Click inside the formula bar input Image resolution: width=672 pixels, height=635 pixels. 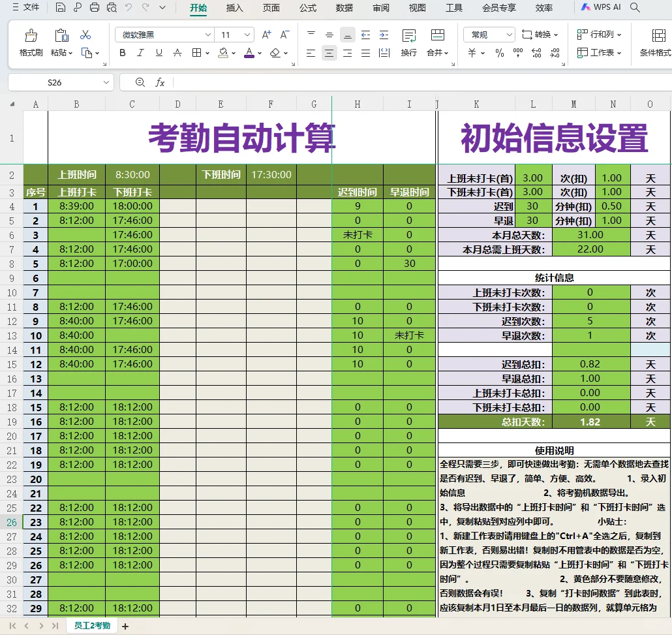[x=422, y=82]
